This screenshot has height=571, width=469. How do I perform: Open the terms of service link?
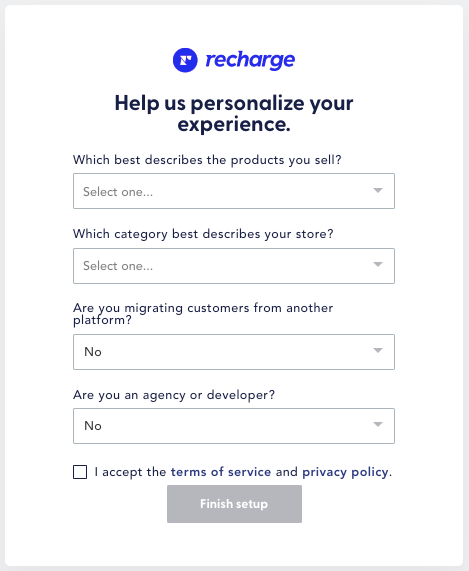tap(221, 472)
